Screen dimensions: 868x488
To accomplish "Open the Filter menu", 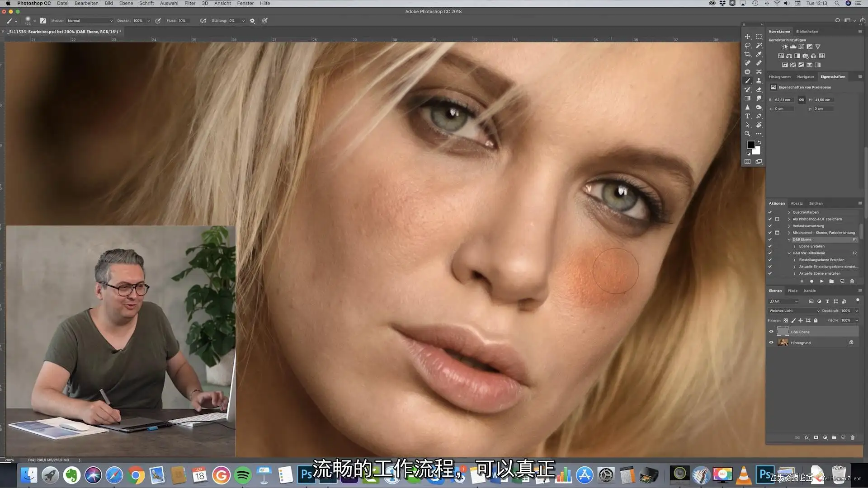I will click(x=190, y=3).
